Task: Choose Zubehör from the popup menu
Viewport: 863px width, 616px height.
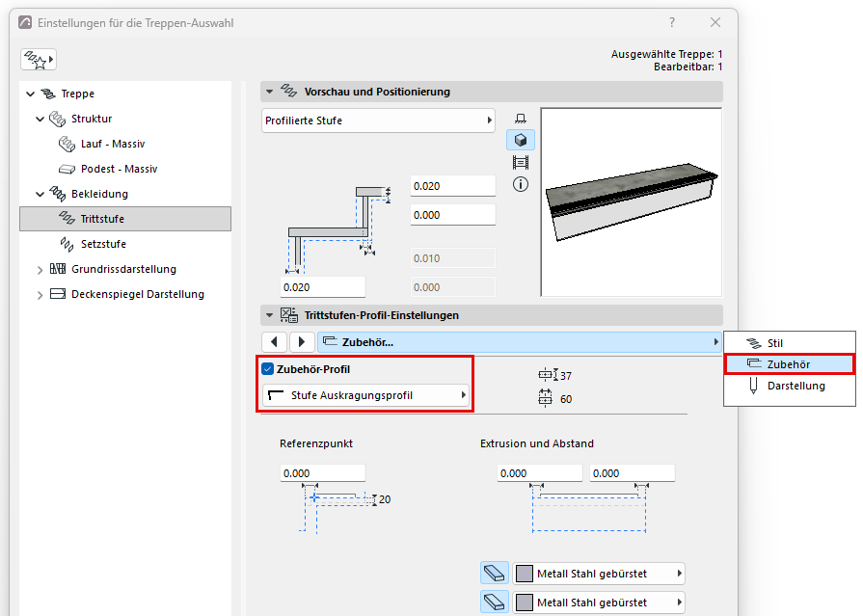Action: (790, 363)
